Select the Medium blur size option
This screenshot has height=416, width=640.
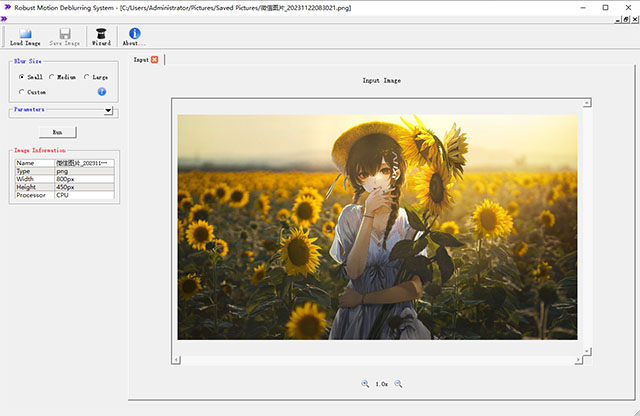52,77
